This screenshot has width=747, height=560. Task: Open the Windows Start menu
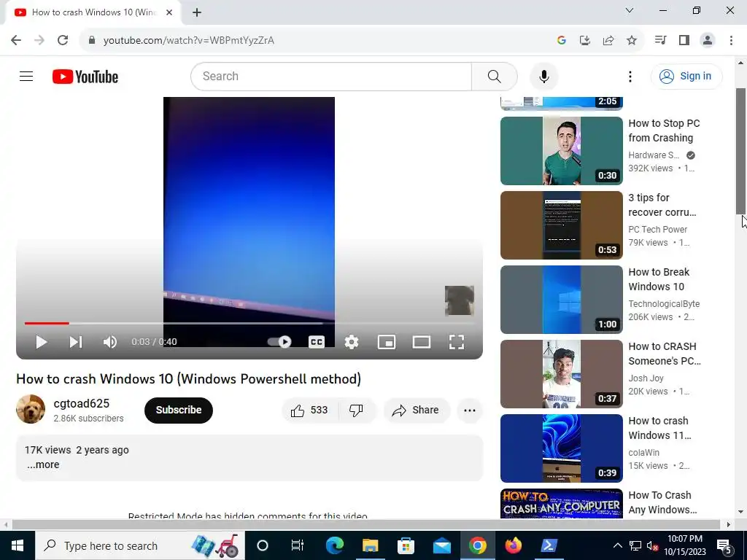18,545
